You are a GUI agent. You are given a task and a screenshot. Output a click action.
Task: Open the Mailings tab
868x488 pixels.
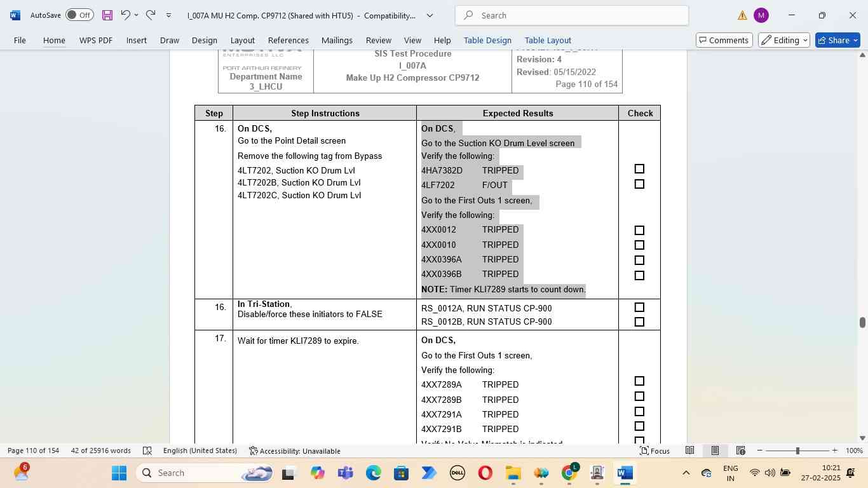click(x=337, y=40)
